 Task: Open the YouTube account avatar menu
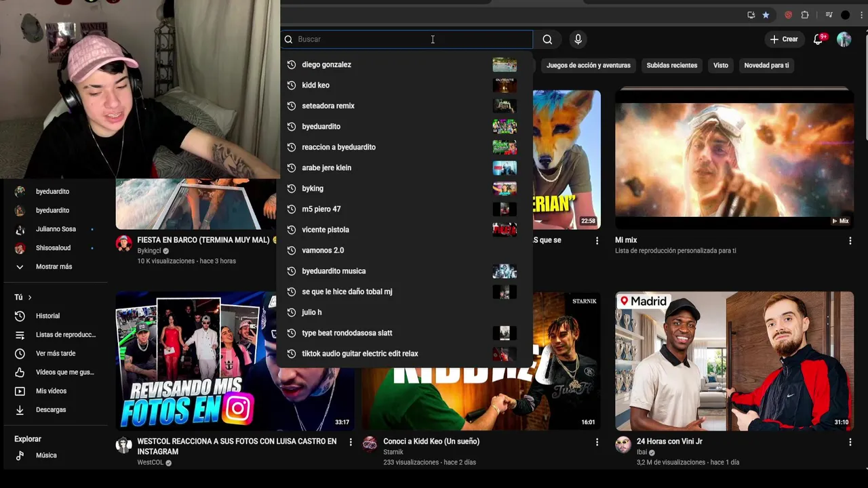click(x=844, y=39)
